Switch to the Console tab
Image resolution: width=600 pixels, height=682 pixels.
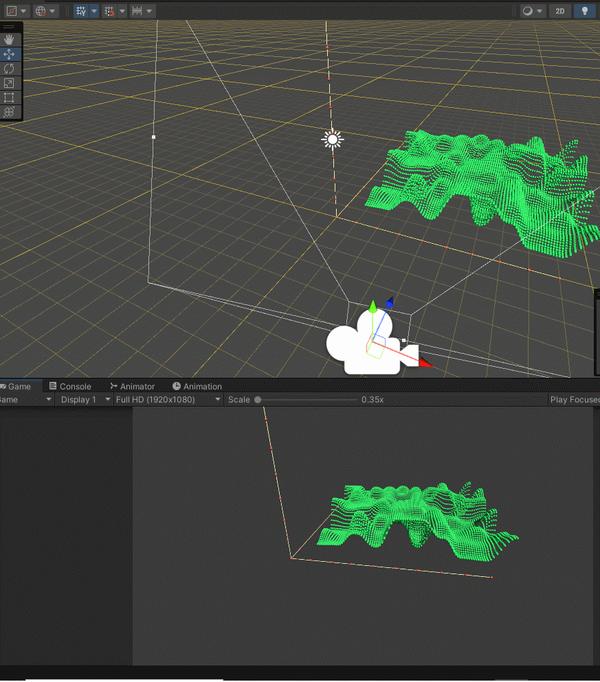[70, 386]
